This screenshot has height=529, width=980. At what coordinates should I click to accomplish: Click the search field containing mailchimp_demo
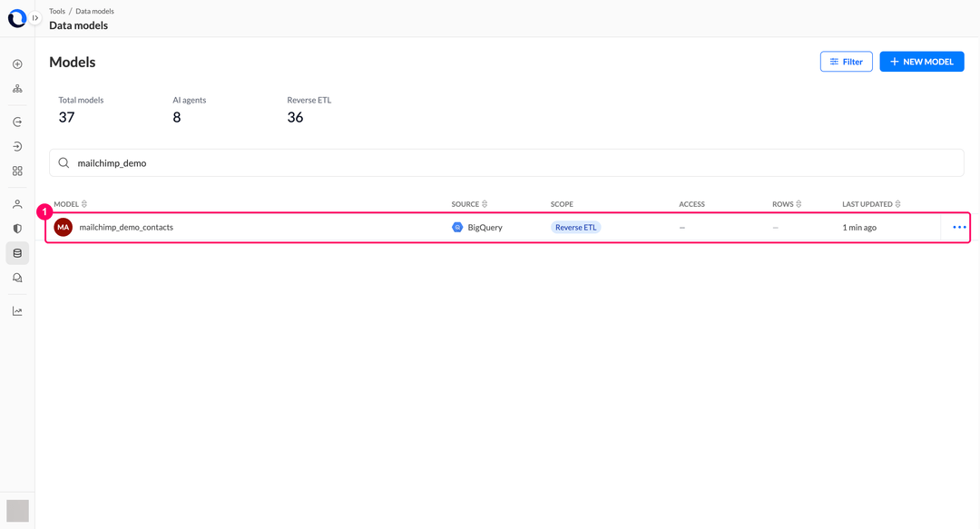507,162
